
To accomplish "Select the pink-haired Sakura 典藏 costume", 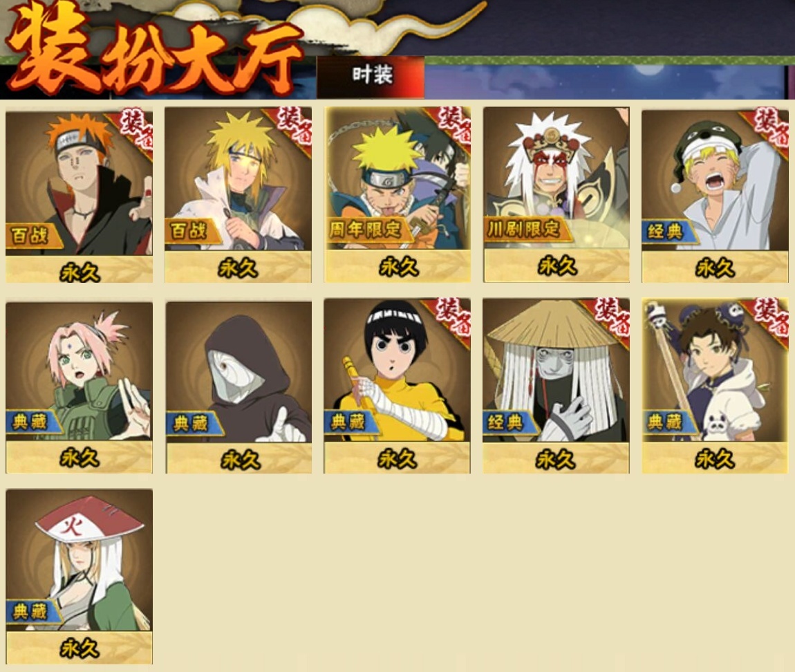I will [x=79, y=387].
